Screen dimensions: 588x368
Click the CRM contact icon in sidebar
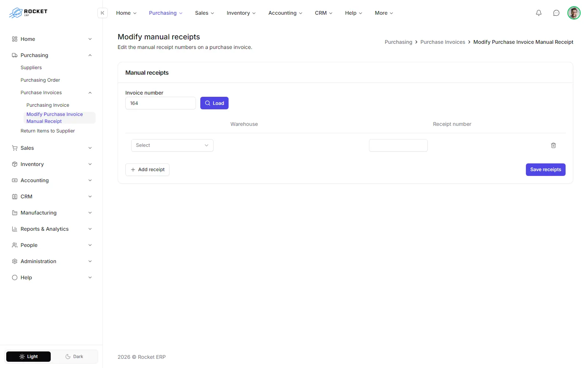point(15,197)
